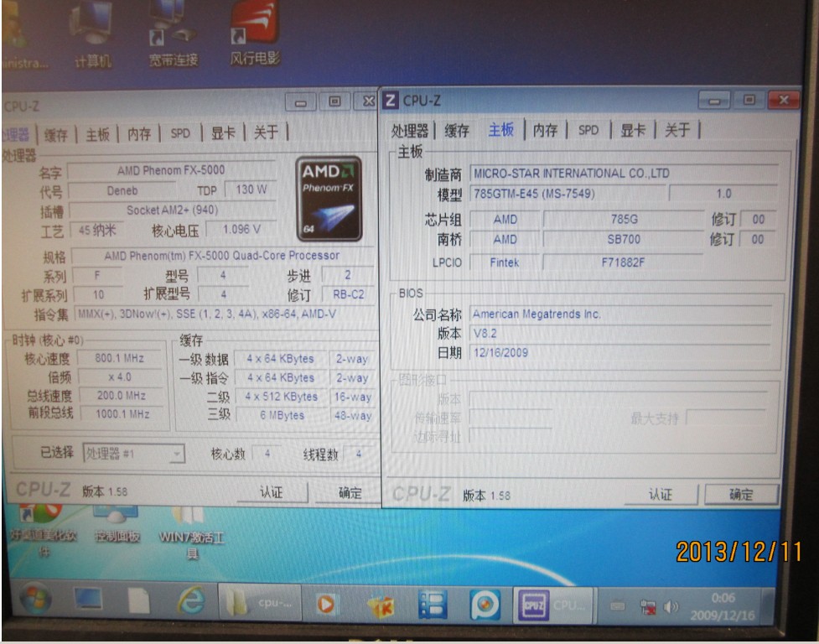Click the RB-C2 revision value

[x=349, y=294]
